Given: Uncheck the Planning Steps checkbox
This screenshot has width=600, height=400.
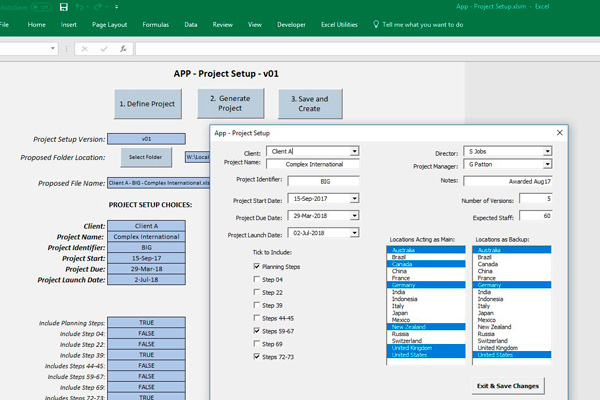Looking at the screenshot, I should (257, 266).
